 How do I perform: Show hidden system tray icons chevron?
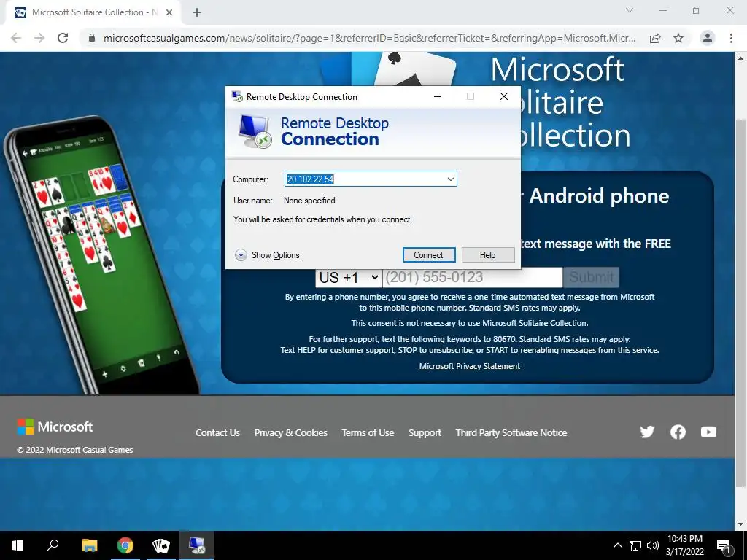tap(617, 545)
